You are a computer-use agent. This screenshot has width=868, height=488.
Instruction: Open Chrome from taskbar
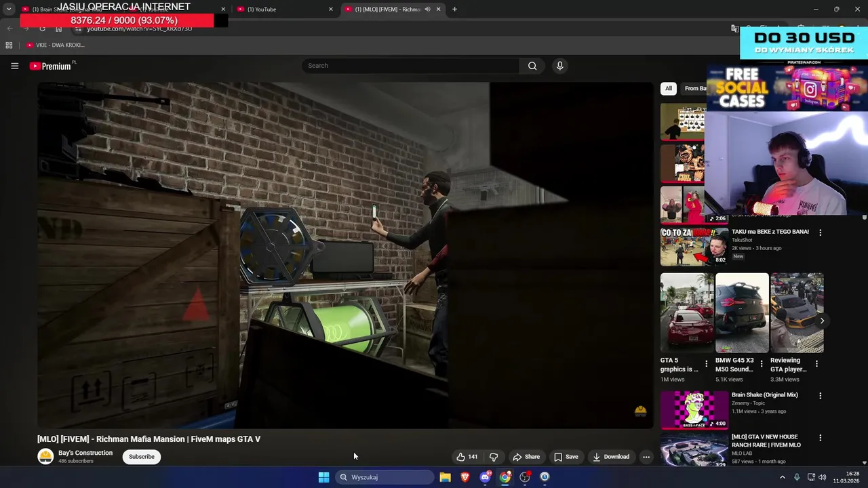pos(505,477)
